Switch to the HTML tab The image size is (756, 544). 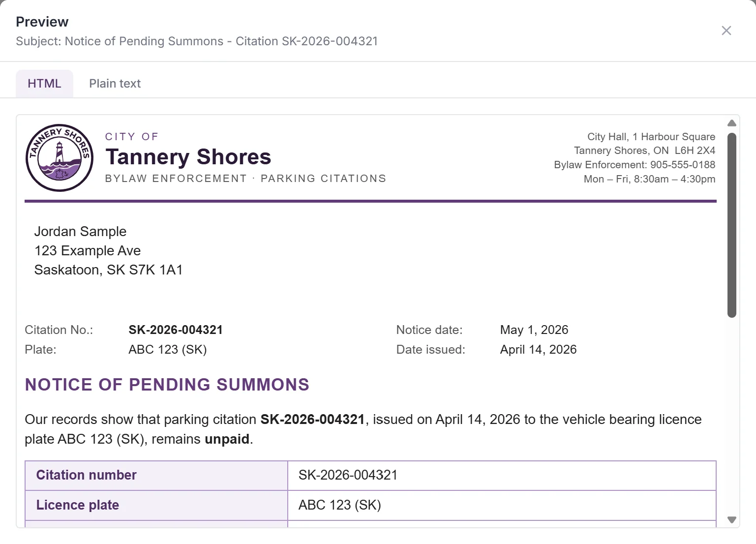44,84
